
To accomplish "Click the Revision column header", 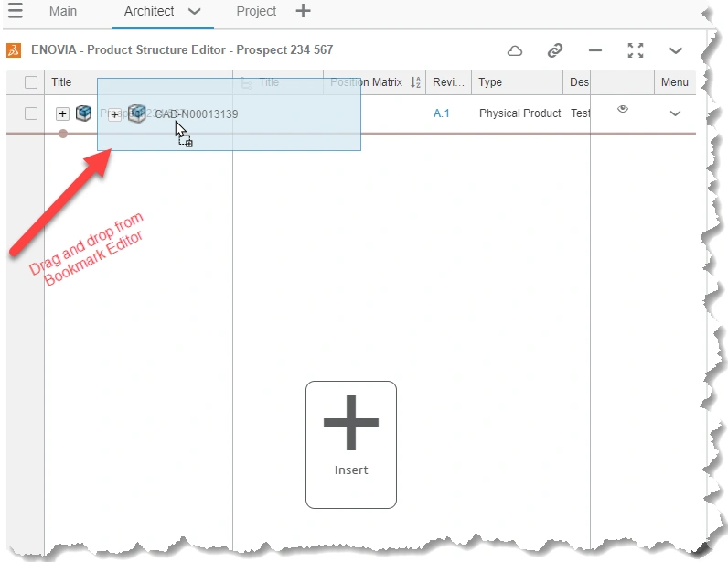I will (x=448, y=82).
